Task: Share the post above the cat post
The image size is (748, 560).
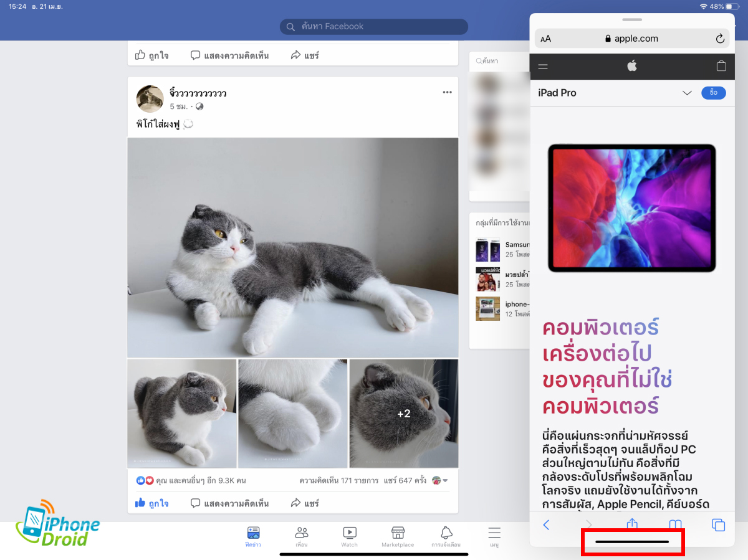Action: pos(305,55)
